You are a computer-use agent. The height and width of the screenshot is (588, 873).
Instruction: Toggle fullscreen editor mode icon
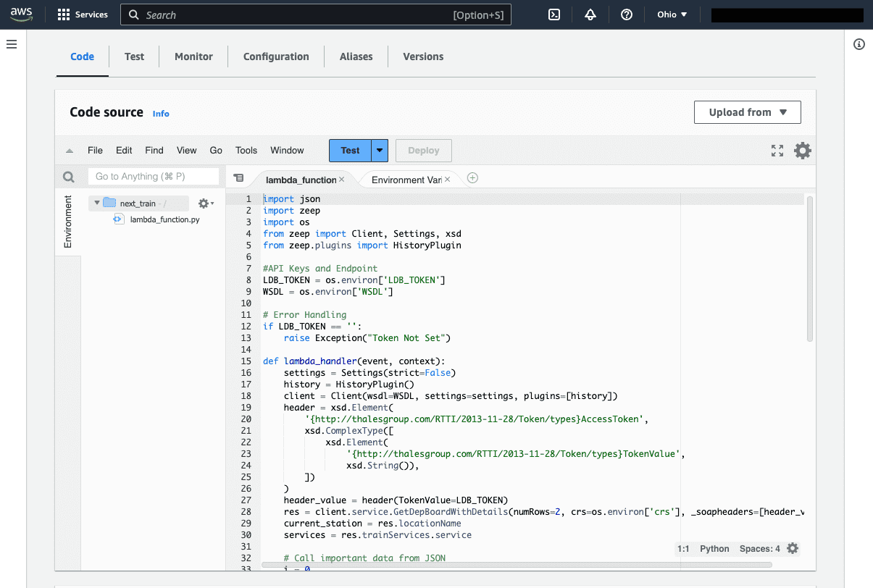[x=777, y=151]
